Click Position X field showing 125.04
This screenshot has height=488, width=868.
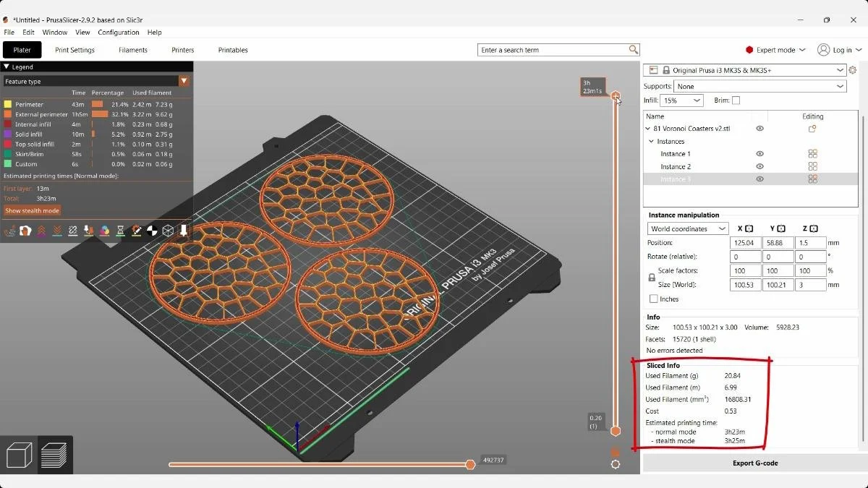745,243
